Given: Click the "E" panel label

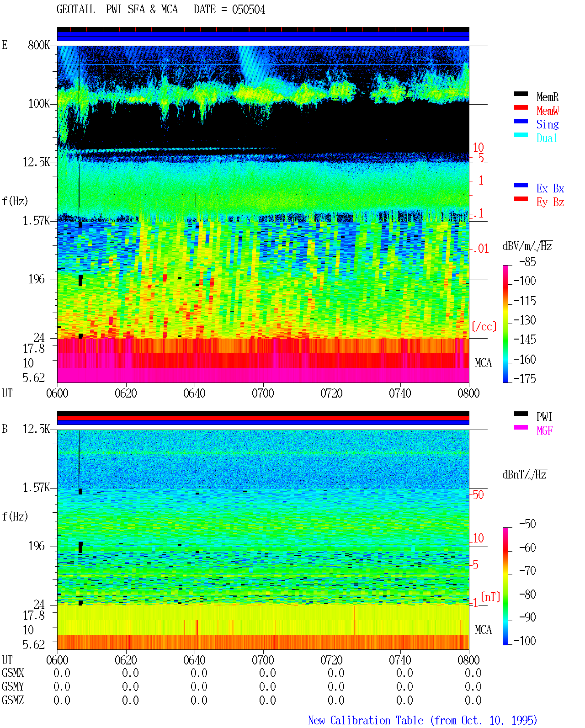Looking at the screenshot, I should 5,45.
